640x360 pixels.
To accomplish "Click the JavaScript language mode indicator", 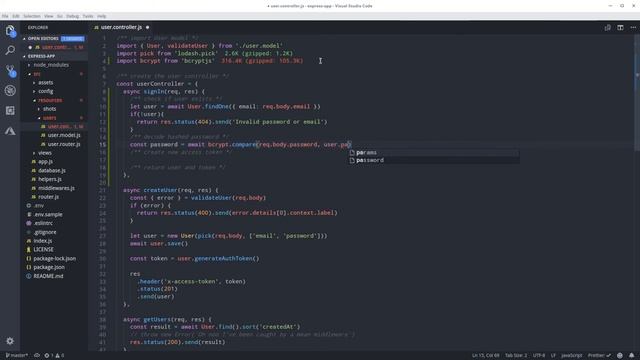I will coord(571,356).
